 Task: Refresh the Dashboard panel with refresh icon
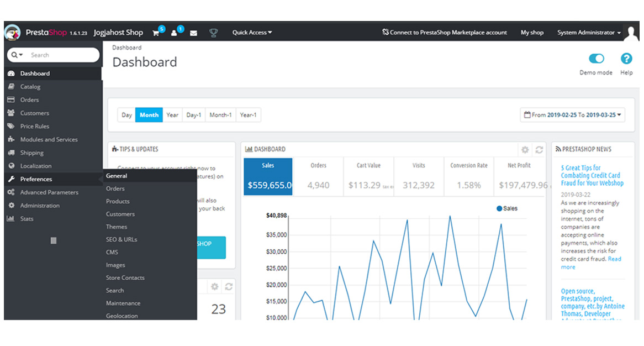pos(539,149)
